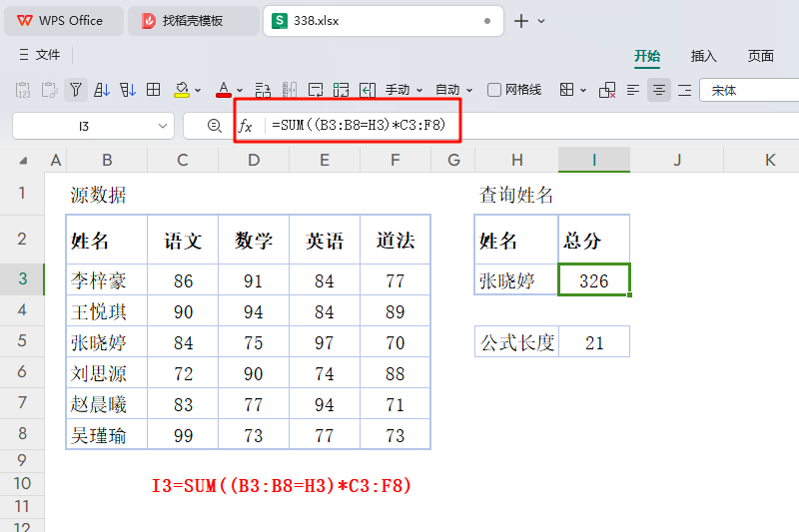Click the 公式长度 cell
The image size is (799, 532).
click(x=516, y=342)
